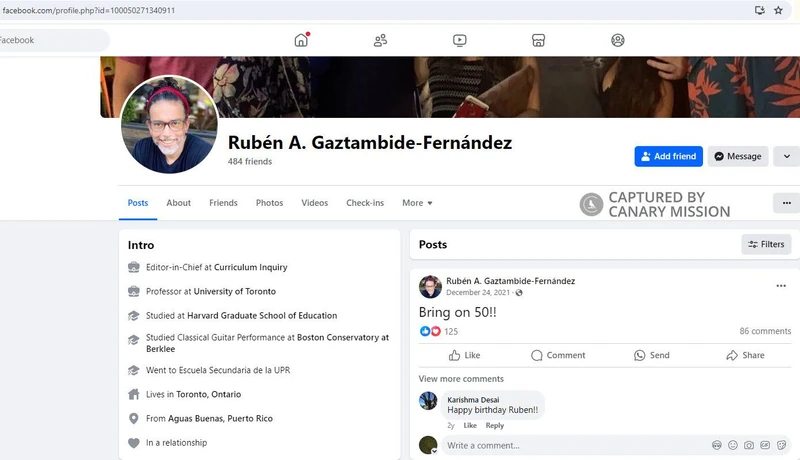Open Karishma Desai's profile name
Viewport: 800px width, 460px height.
473,400
